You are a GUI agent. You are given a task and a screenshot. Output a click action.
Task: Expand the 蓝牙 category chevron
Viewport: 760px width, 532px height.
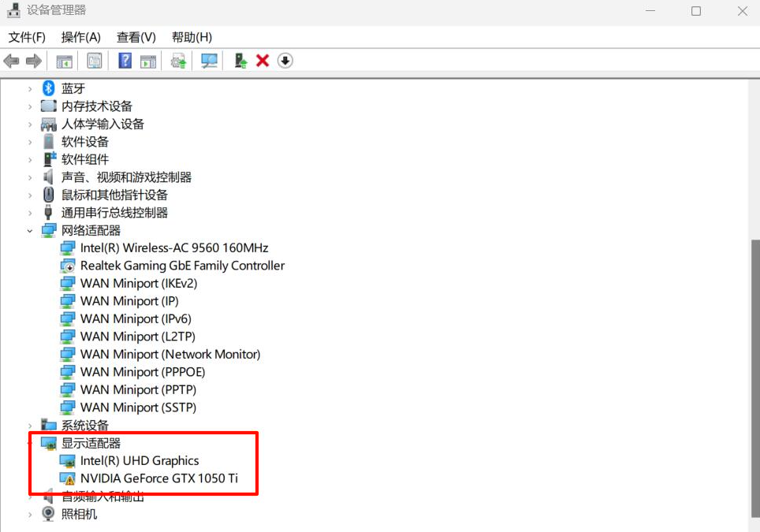30,88
